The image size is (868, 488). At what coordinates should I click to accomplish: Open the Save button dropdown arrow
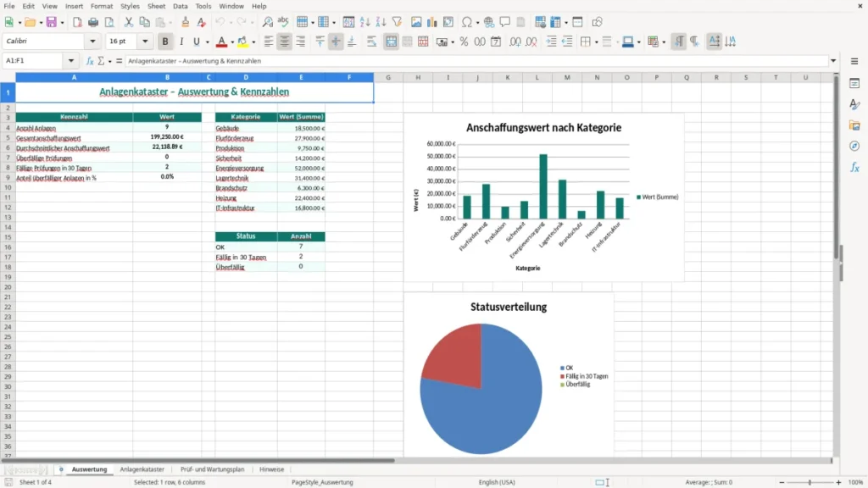tap(62, 23)
